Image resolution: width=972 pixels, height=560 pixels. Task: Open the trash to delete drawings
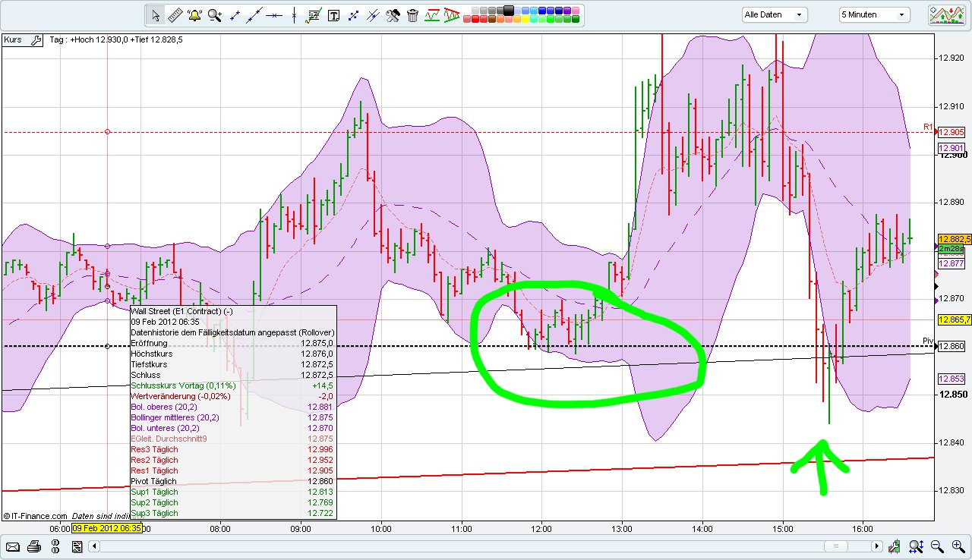click(x=412, y=14)
